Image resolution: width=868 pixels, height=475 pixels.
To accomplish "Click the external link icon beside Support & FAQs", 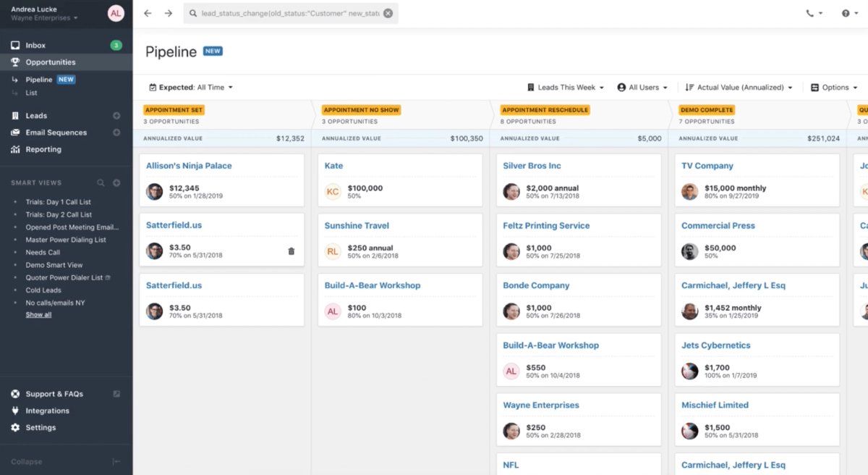I will [116, 394].
